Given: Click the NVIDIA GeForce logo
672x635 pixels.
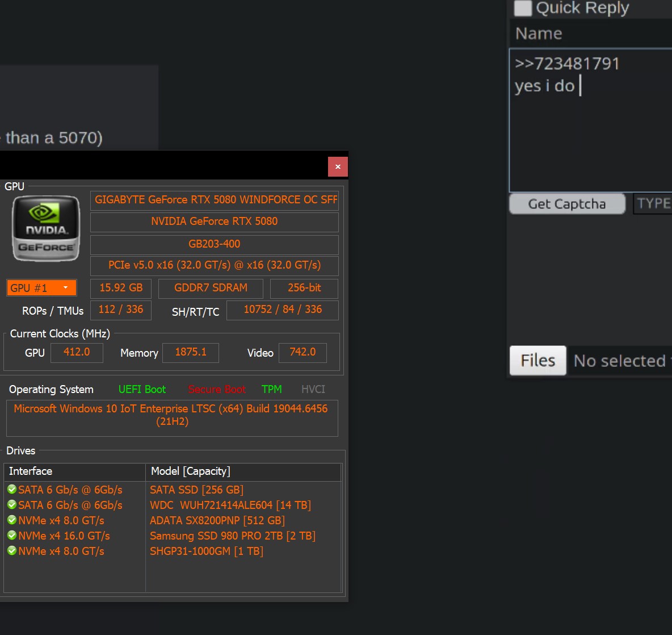Looking at the screenshot, I should (46, 228).
